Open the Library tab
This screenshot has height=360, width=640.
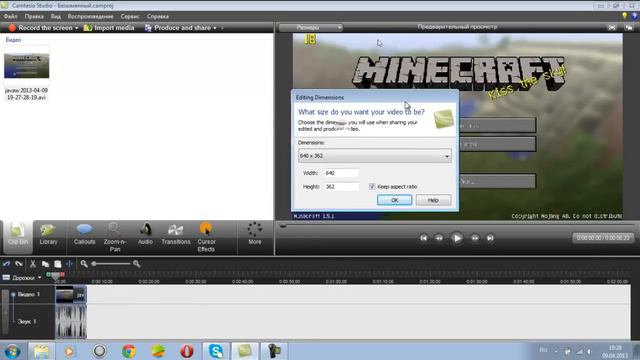tap(48, 235)
